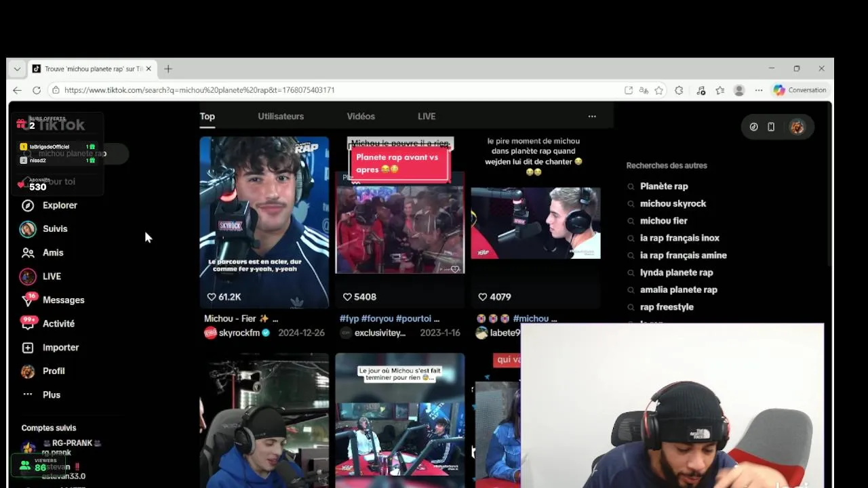This screenshot has width=868, height=488.
Task: Like the video with 5408 hearts
Action: pyautogui.click(x=347, y=297)
